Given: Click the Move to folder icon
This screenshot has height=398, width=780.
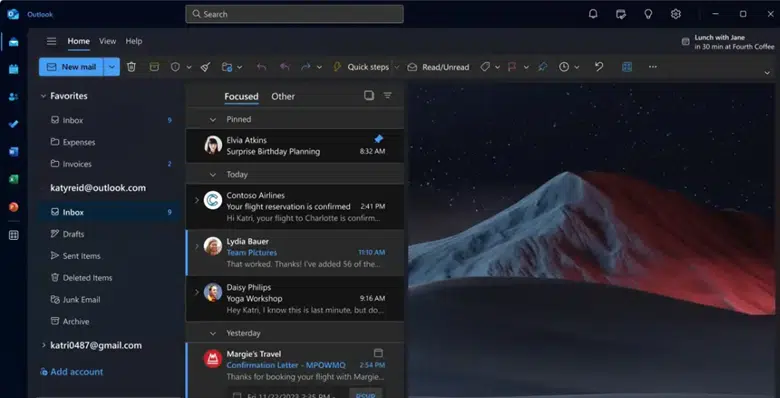Looking at the screenshot, I should click(227, 67).
